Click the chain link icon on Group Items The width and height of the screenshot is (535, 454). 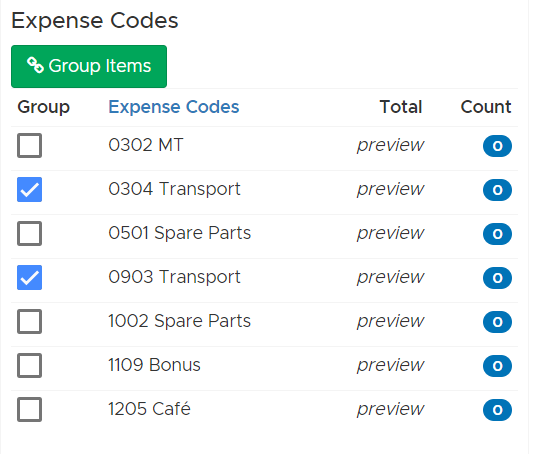click(35, 65)
